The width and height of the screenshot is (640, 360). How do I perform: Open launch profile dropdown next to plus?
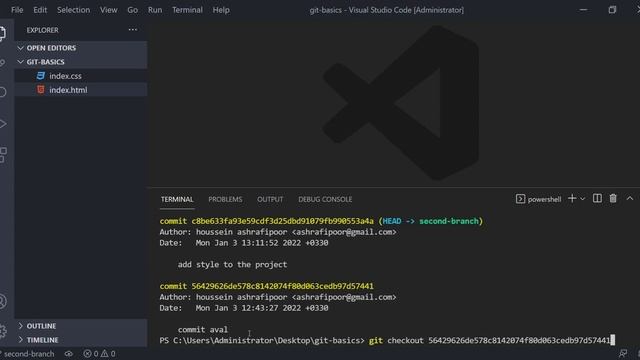point(583,199)
